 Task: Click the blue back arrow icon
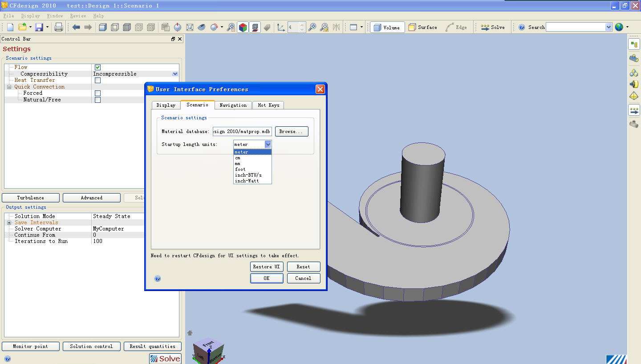pyautogui.click(x=76, y=27)
